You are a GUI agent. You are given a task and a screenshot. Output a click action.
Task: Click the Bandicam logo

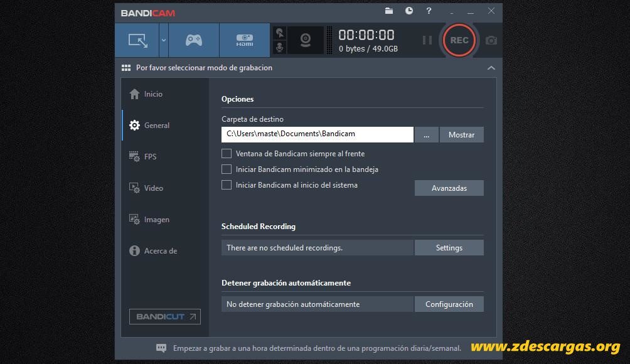[148, 13]
